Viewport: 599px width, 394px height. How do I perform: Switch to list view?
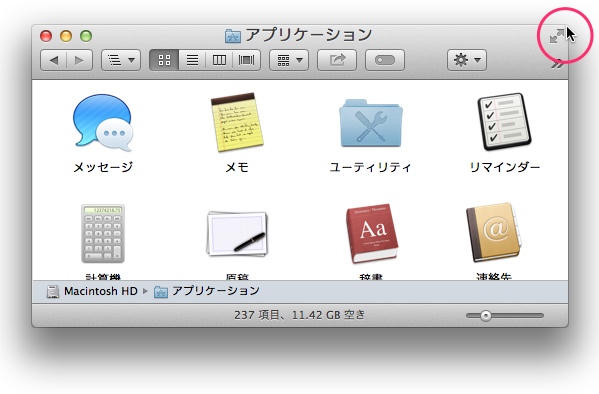pos(192,60)
